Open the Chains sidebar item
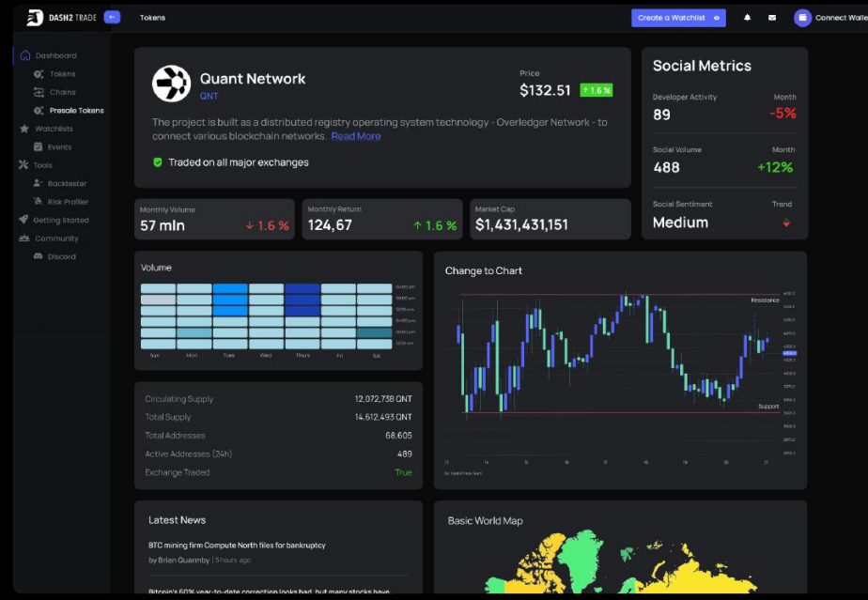 63,92
